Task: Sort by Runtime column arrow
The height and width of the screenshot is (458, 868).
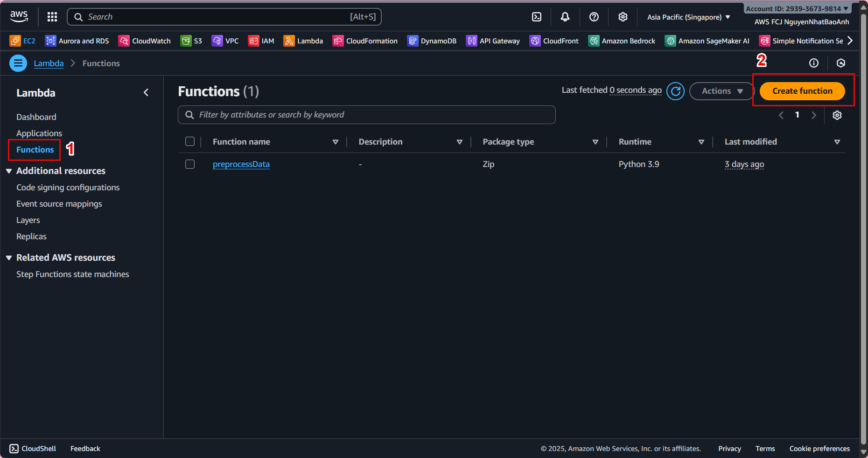Action: point(701,142)
